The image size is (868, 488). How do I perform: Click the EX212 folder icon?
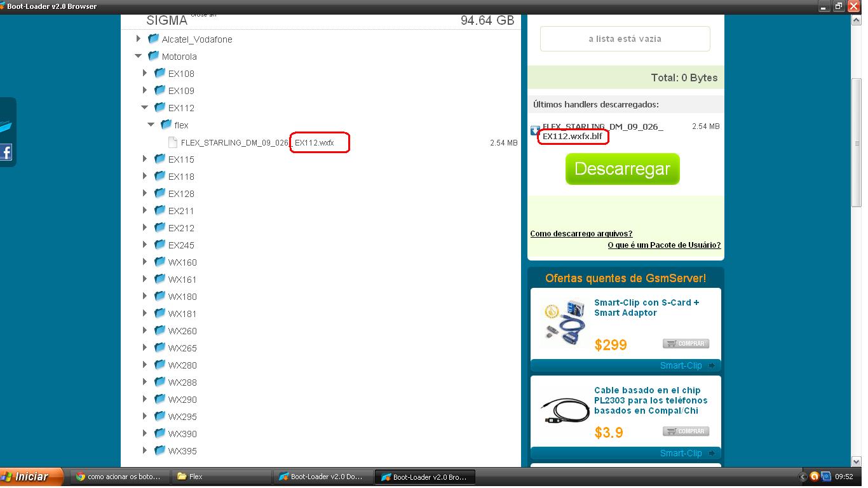pyautogui.click(x=160, y=227)
